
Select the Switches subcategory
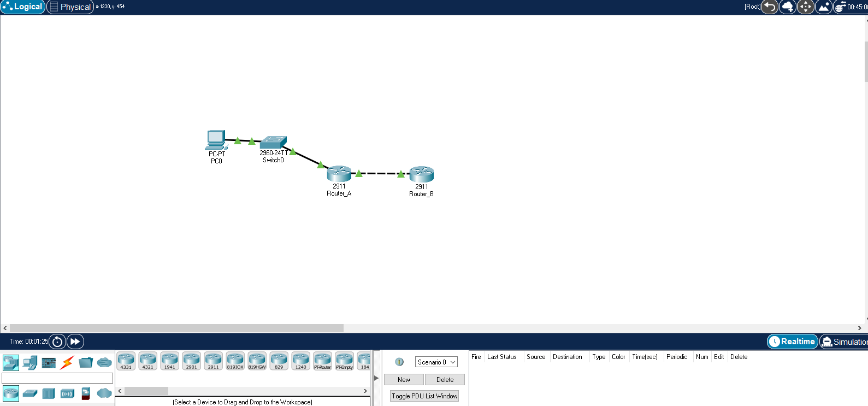[30, 393]
